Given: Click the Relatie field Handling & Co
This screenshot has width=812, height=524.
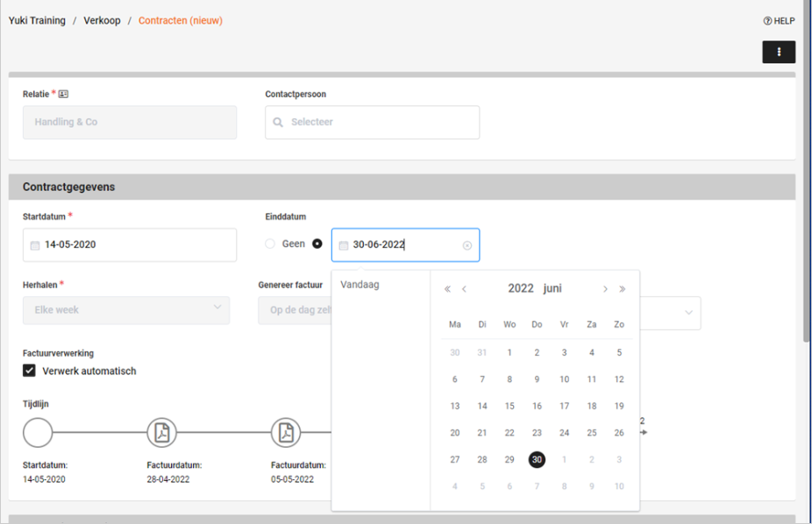Looking at the screenshot, I should coord(130,123).
